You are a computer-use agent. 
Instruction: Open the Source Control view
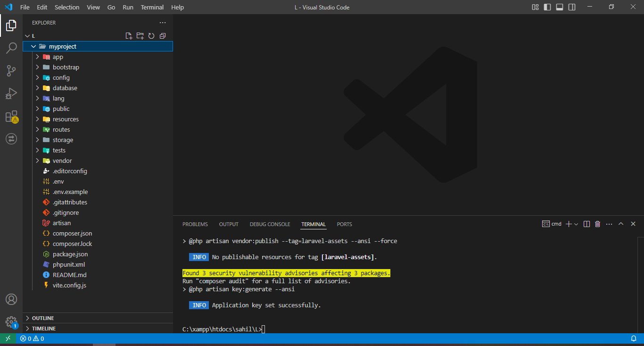pyautogui.click(x=11, y=71)
